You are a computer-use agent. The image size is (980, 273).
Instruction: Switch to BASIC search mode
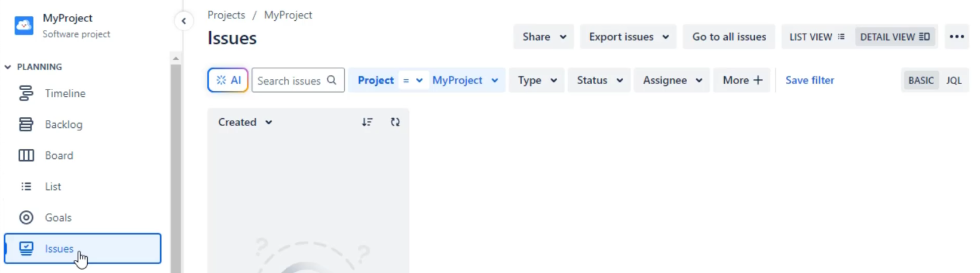(x=921, y=80)
